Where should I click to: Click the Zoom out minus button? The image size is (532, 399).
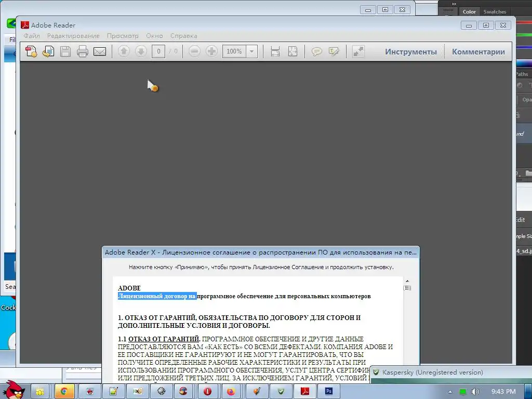click(x=194, y=51)
